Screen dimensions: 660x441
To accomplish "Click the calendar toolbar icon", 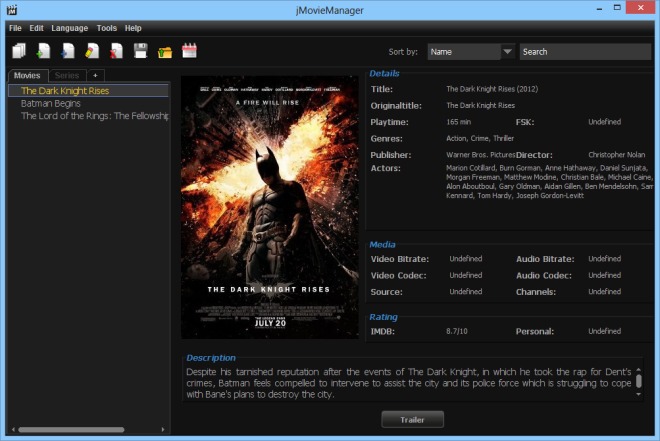I will (x=189, y=51).
